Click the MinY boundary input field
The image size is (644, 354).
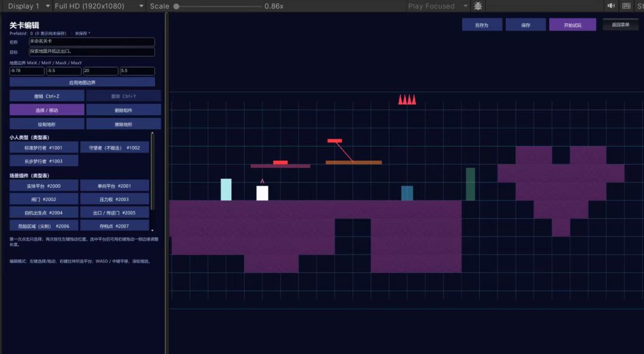[64, 71]
